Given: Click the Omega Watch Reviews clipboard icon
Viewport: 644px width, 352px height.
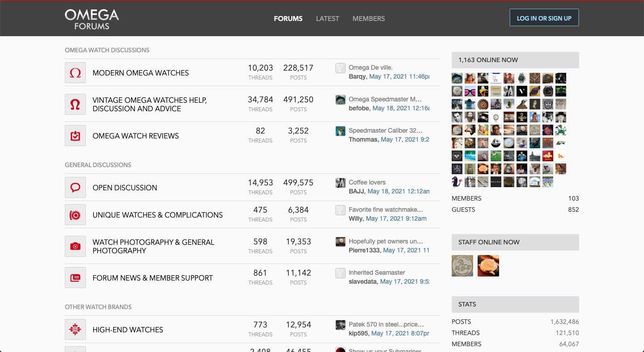Looking at the screenshot, I should coord(75,135).
